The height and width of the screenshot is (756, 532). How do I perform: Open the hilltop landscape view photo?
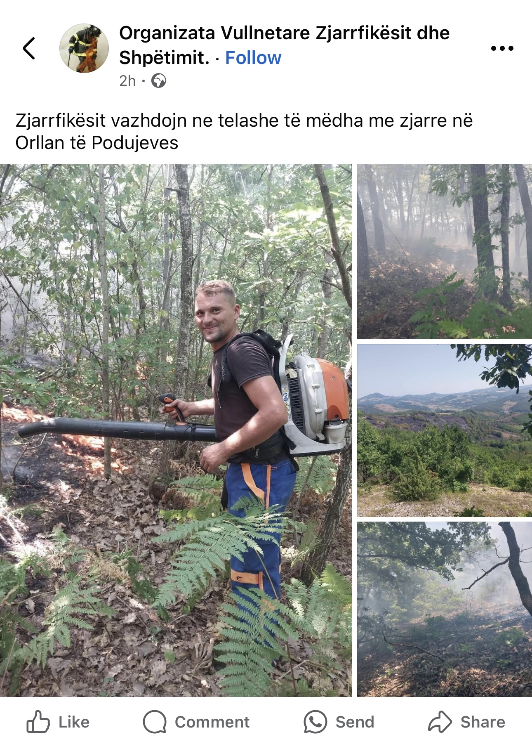445,430
